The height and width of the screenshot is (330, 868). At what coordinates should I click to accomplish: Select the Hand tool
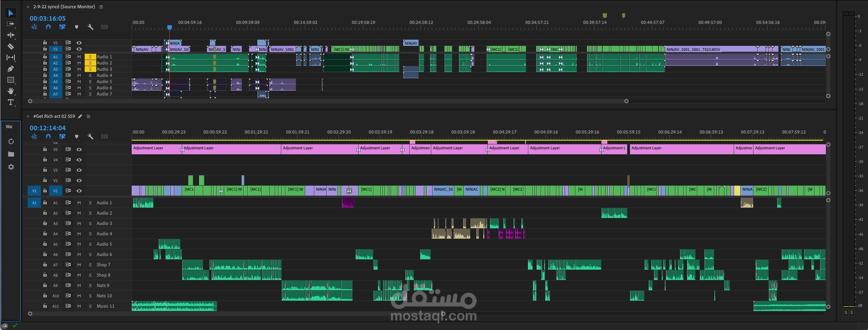[x=11, y=91]
